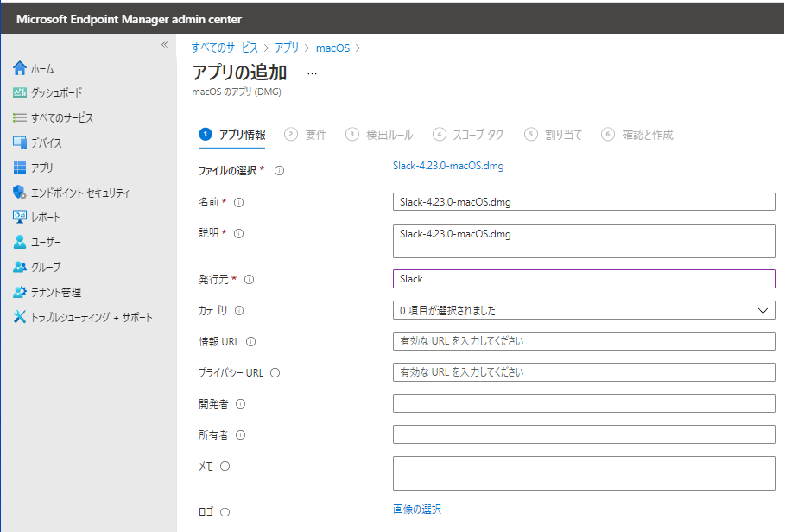Show info tooltip for カテゴリ
Viewport: 785px width, 532px height.
pos(239,311)
